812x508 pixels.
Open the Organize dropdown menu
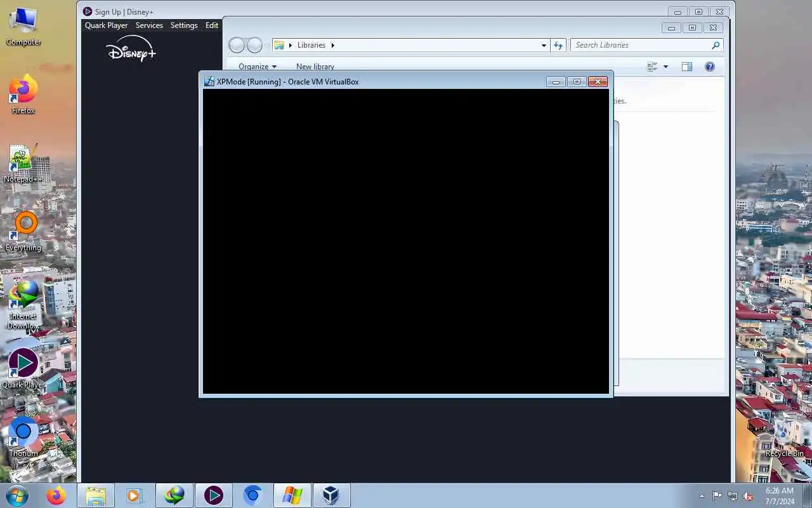pos(258,67)
